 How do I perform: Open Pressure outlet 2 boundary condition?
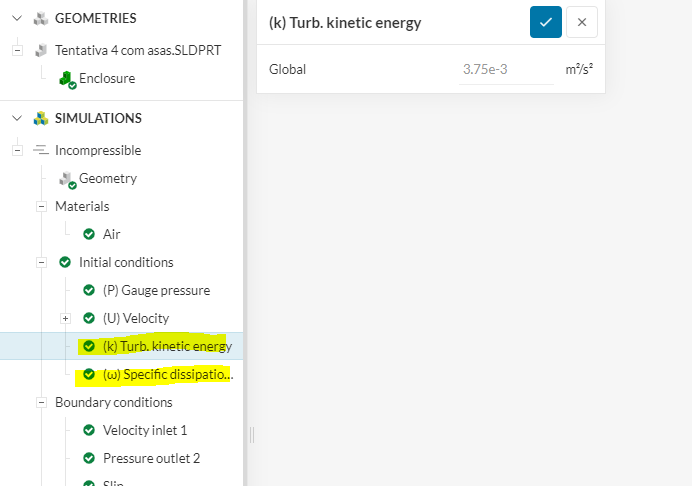tap(151, 458)
